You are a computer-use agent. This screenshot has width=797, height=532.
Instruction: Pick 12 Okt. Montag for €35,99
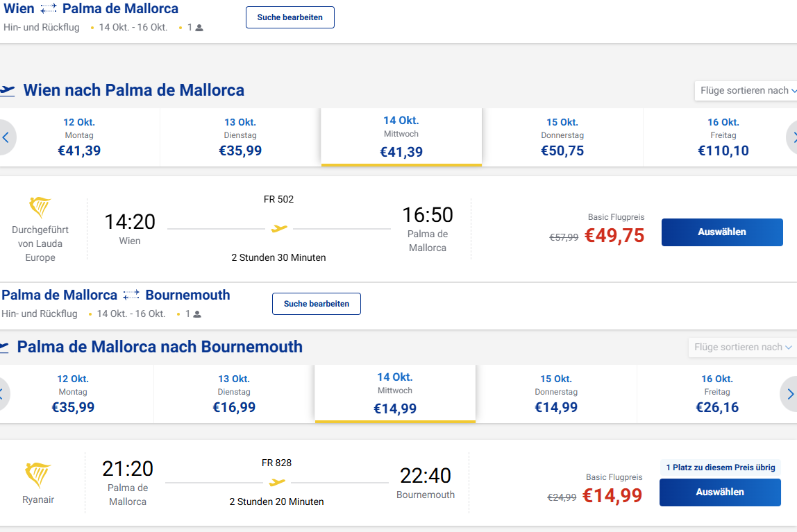(x=73, y=394)
